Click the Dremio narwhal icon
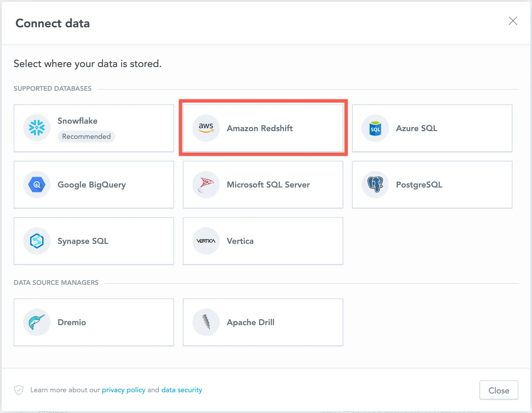Screen dimensions: 532x413 pyautogui.click(x=37, y=322)
